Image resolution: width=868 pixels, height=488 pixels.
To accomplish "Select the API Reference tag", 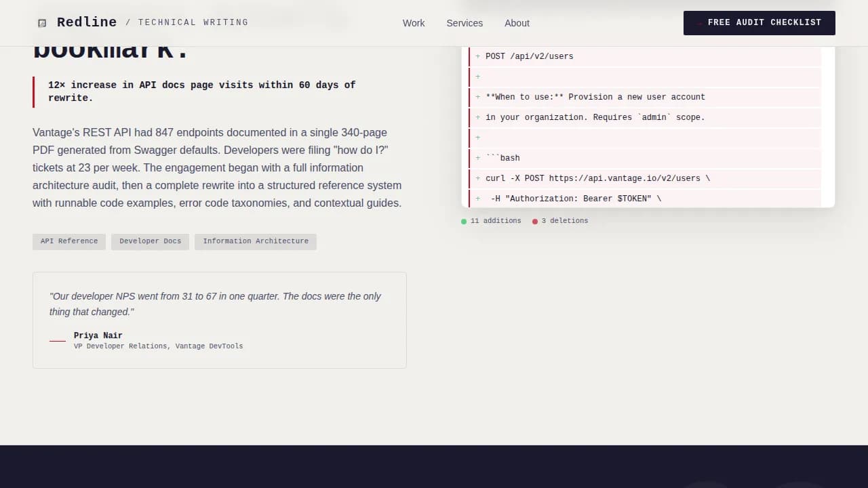I will 69,241.
